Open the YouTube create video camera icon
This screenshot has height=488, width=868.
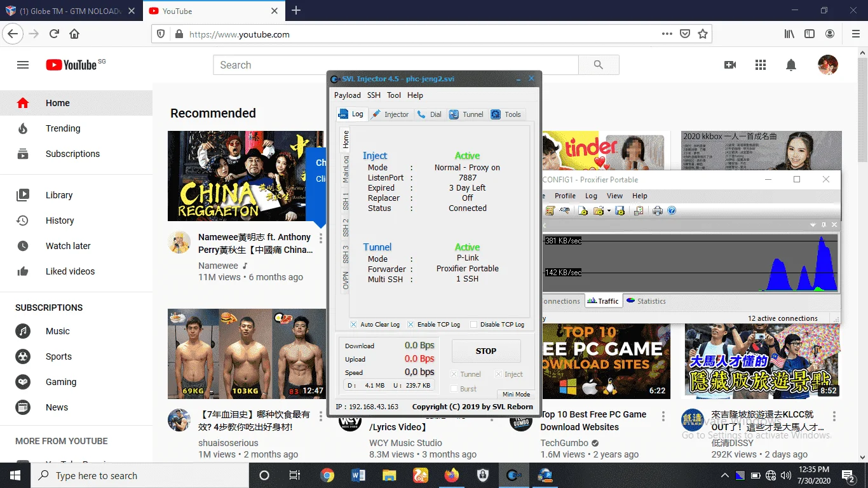(x=730, y=65)
